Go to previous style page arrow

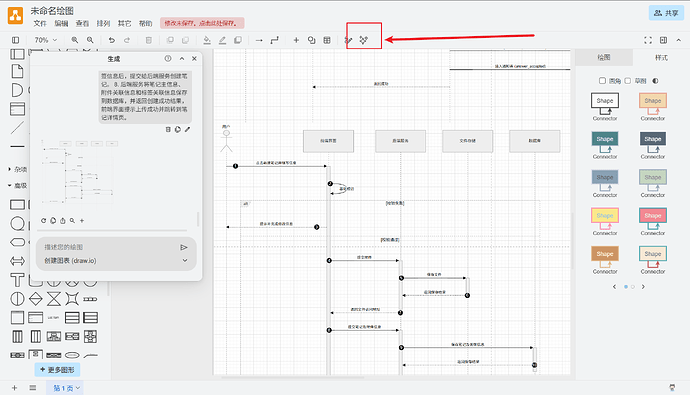[614, 287]
